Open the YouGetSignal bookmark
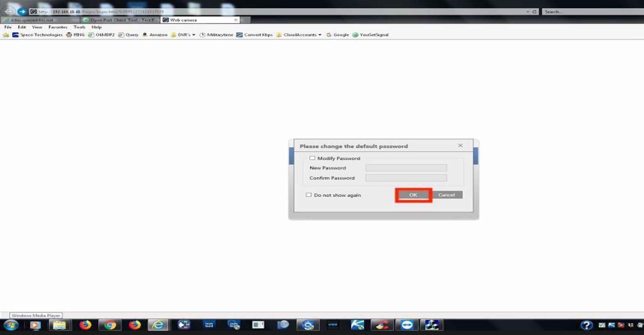The image size is (644, 335). [370, 35]
